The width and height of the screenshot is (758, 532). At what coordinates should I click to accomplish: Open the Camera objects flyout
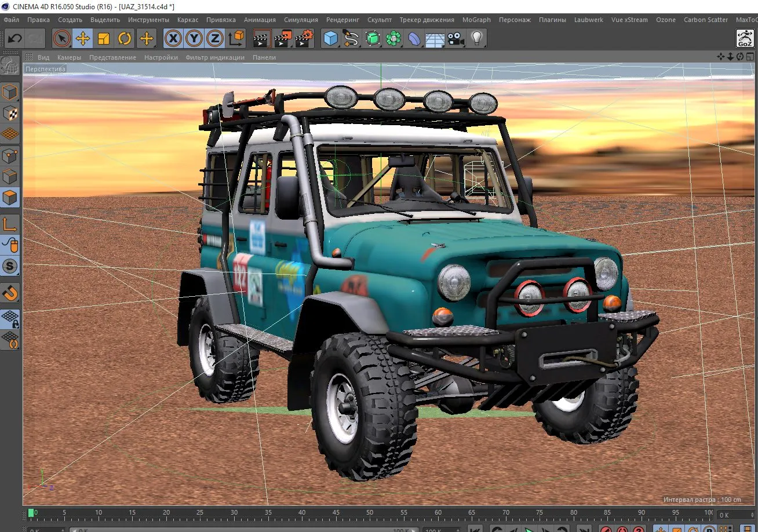coord(456,39)
